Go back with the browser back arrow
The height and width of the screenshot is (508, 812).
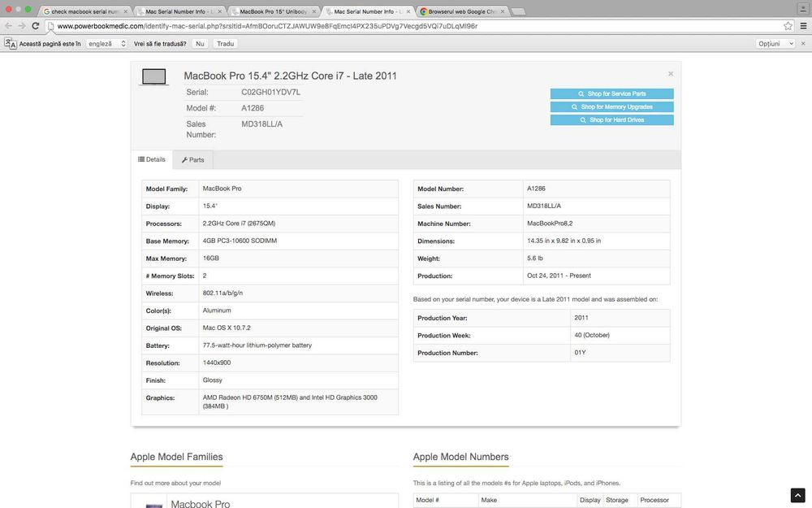click(8, 26)
